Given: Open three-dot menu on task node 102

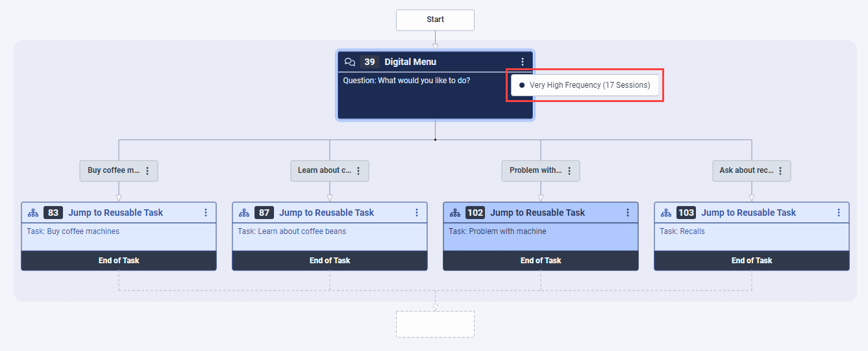Looking at the screenshot, I should (x=628, y=213).
